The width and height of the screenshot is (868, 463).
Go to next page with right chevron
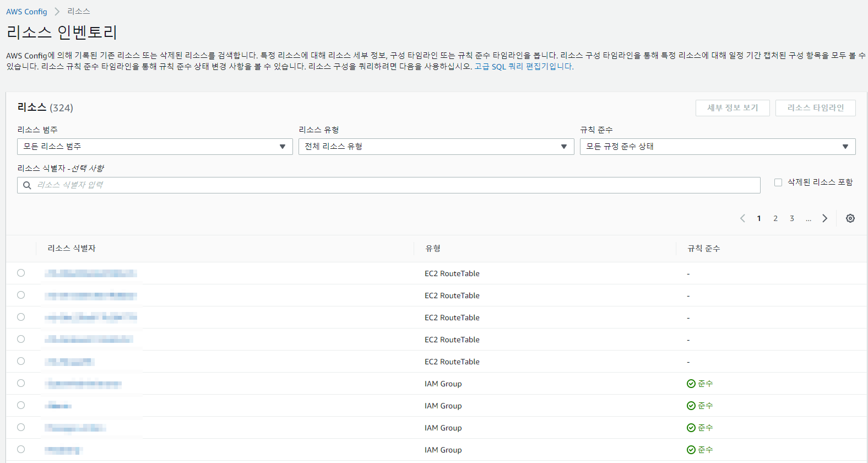pyautogui.click(x=824, y=218)
